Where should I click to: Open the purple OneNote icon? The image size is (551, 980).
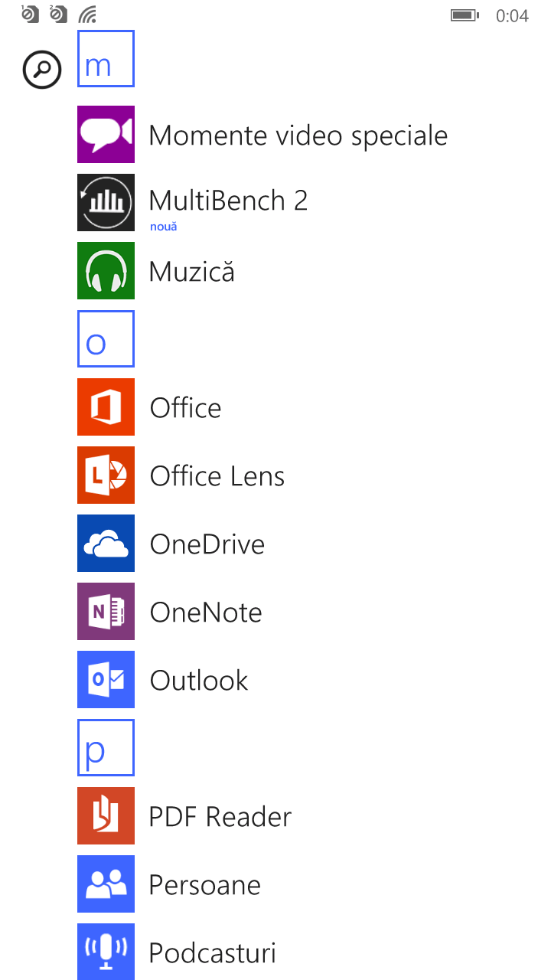point(106,612)
